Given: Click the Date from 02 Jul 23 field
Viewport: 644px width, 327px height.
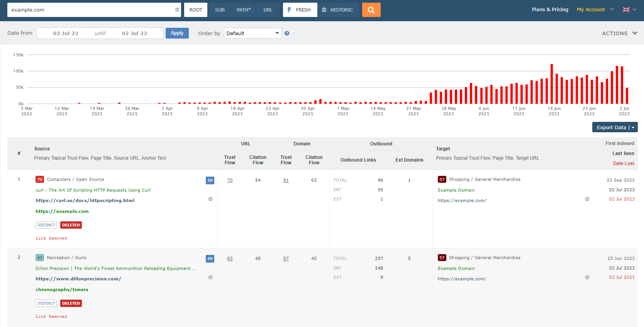Looking at the screenshot, I should (x=66, y=34).
